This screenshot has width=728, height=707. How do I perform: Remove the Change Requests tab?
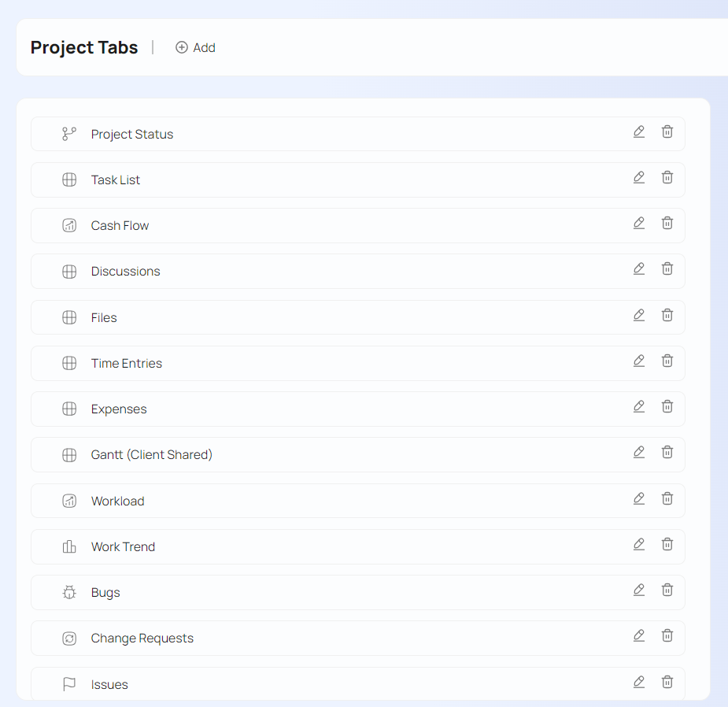point(667,636)
